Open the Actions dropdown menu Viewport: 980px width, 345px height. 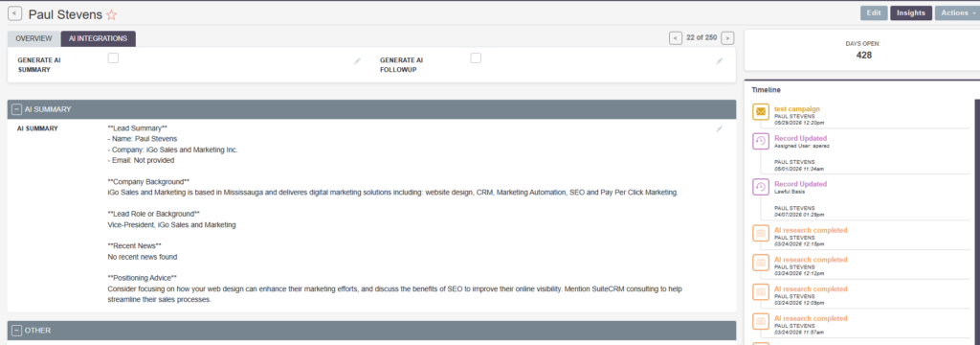tap(957, 13)
